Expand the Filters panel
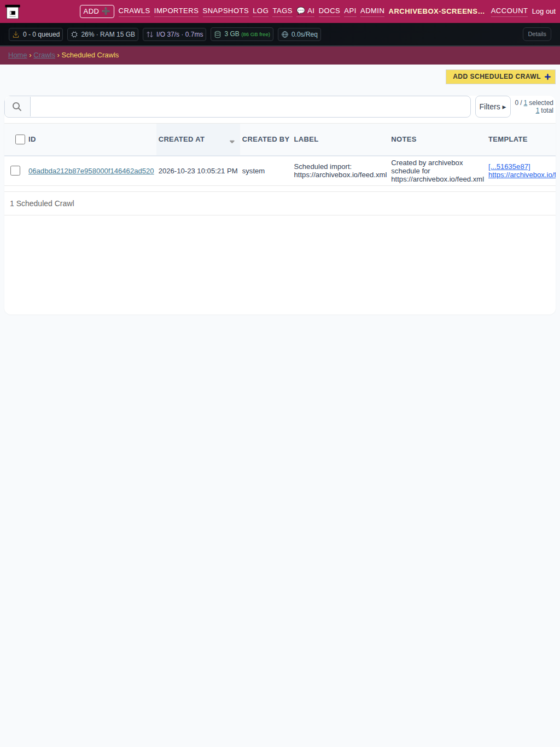Image resolution: width=560 pixels, height=747 pixels. 493,107
